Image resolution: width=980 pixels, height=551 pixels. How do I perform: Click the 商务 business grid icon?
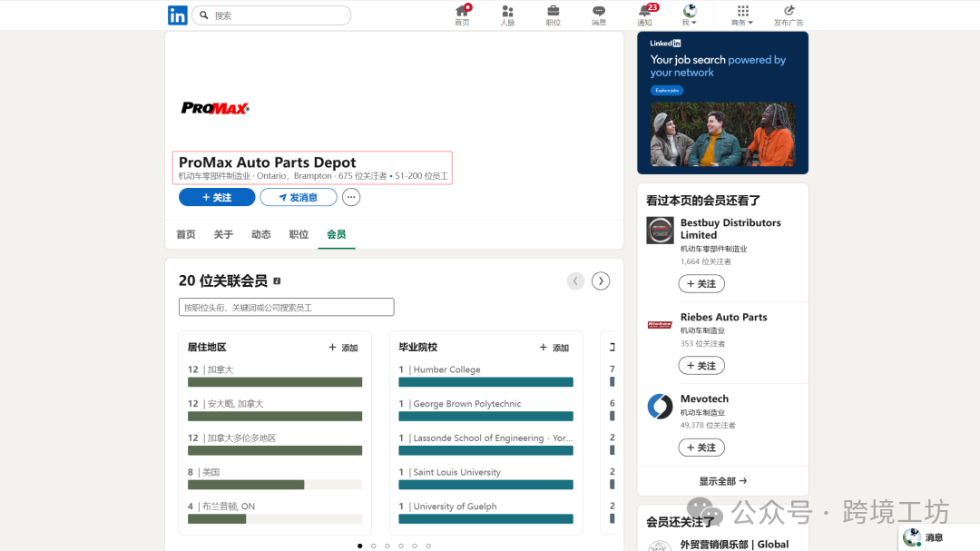pos(741,15)
